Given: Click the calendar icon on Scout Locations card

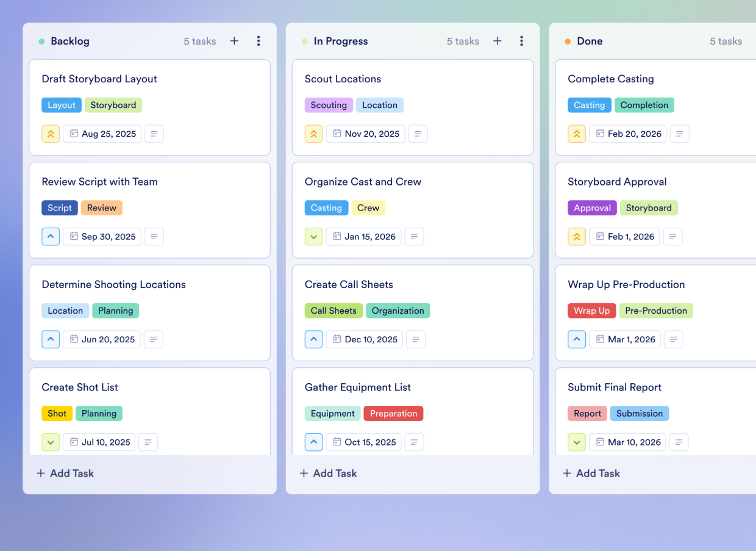Looking at the screenshot, I should 337,134.
